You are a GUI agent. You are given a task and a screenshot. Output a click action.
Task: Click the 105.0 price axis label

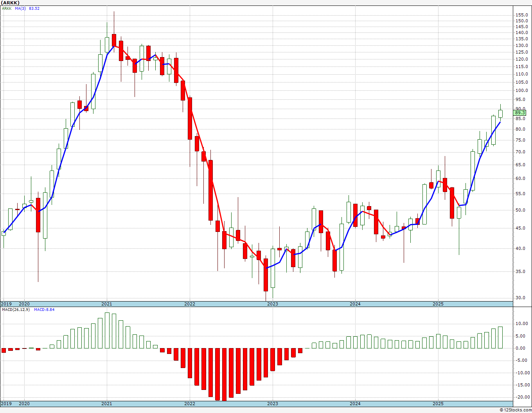pyautogui.click(x=522, y=82)
